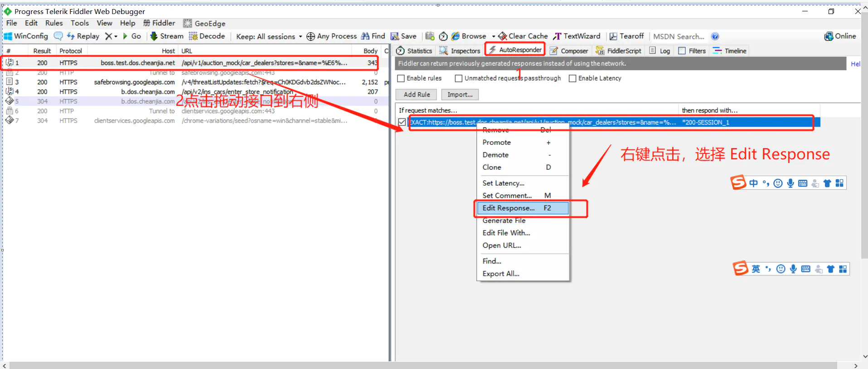Toggle the Online status indicator
Image resolution: width=868 pixels, height=369 pixels.
pos(840,36)
